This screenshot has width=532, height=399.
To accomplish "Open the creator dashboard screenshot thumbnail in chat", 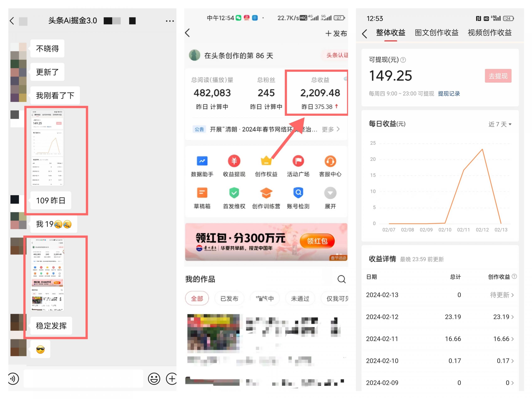I will 47,275.
